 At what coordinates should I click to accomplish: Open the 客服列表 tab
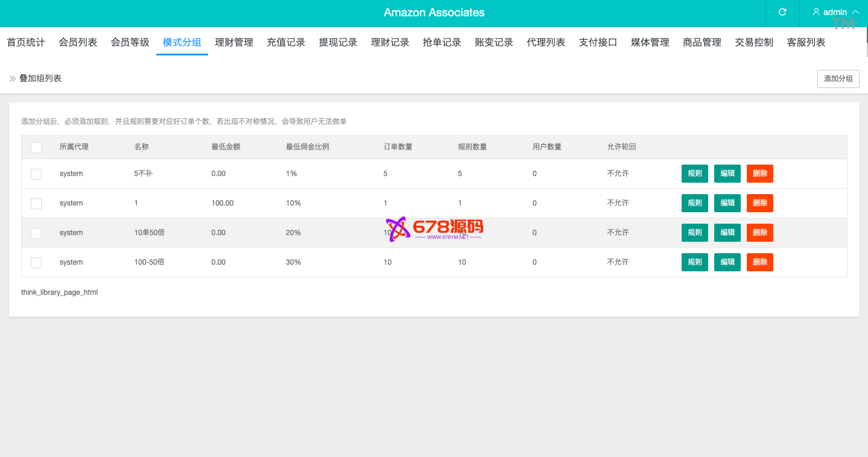pos(806,42)
